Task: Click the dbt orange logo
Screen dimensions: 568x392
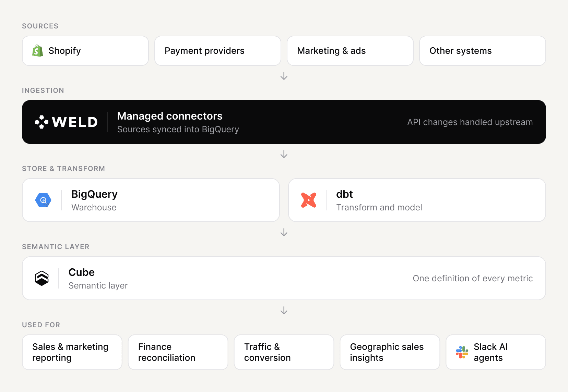Action: pyautogui.click(x=309, y=200)
